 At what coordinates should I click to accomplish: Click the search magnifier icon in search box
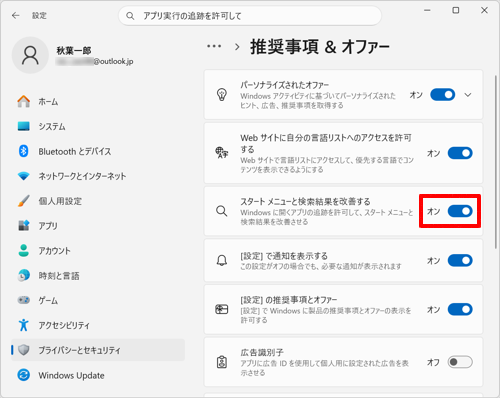tap(130, 16)
